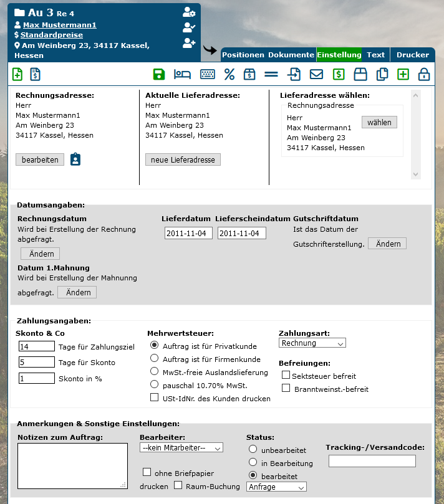Open the percent discount icon
The height and width of the screenshot is (504, 444).
pyautogui.click(x=229, y=75)
